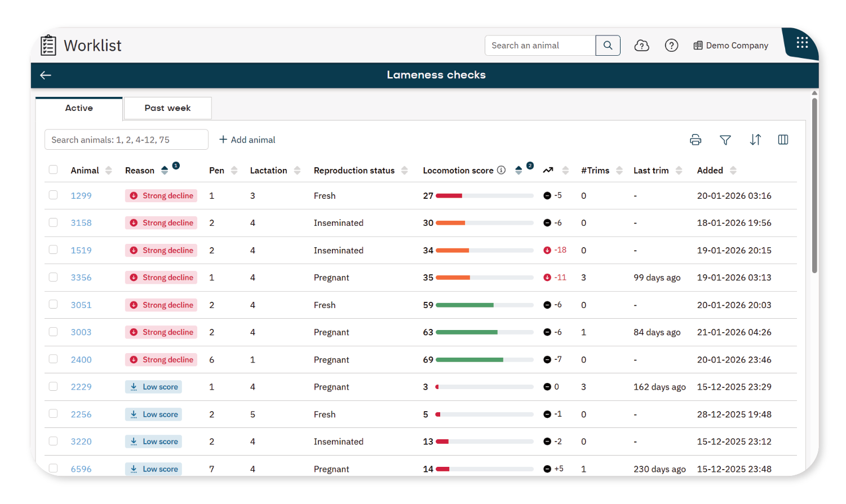Screen dimensions: 846x504
Task: Sort by the Animal column arrows
Action: [x=109, y=171]
